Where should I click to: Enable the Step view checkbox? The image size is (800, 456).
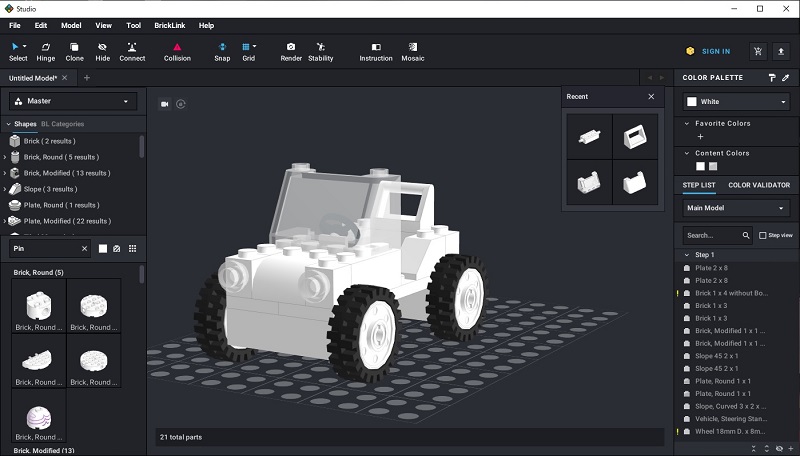[x=763, y=236]
